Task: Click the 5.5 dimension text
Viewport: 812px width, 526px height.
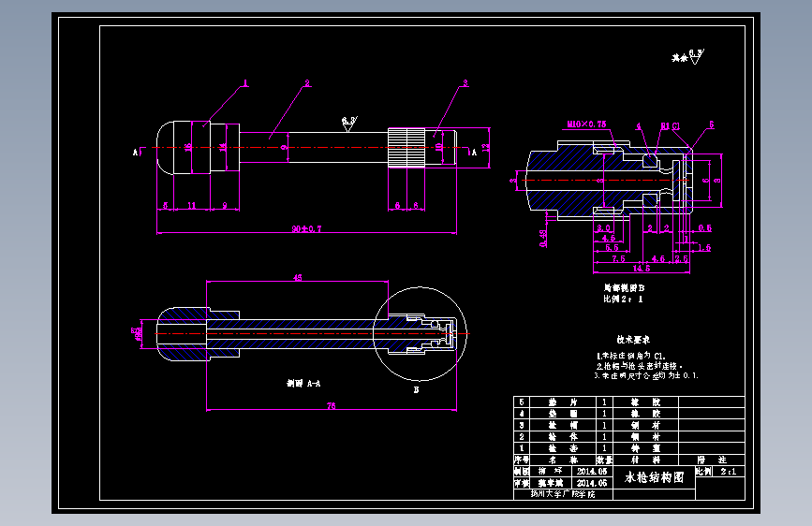Action: tap(612, 248)
